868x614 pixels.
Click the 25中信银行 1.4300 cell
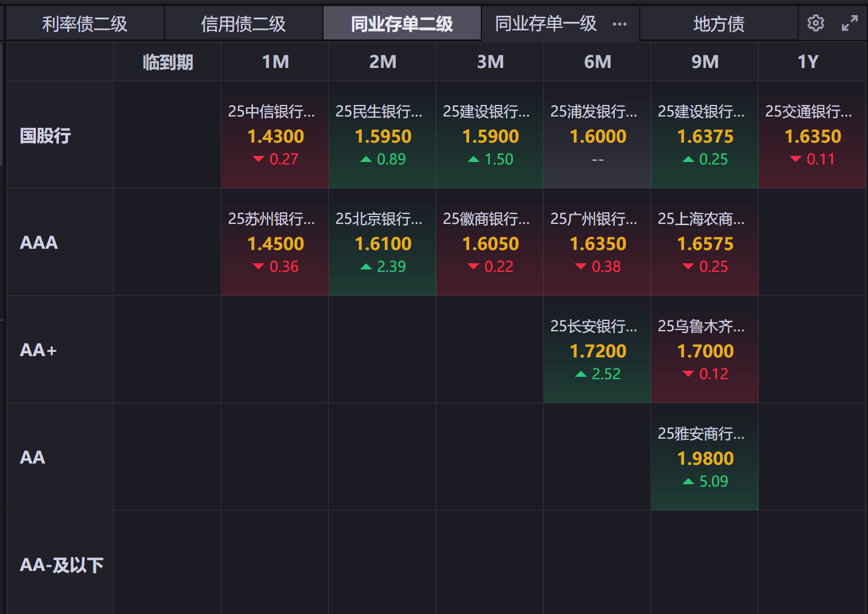tap(275, 135)
